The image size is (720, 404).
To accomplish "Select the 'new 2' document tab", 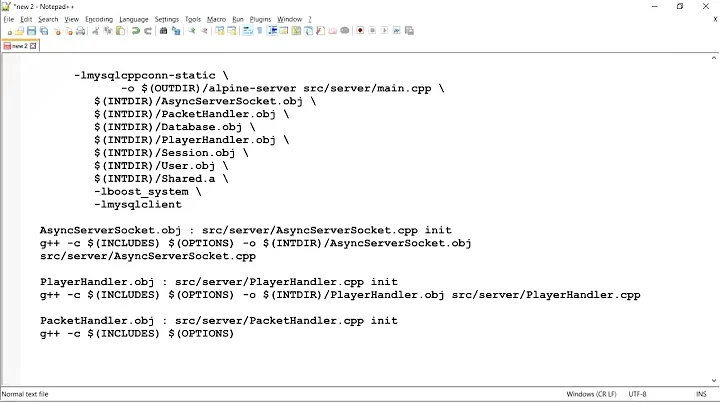I will coord(20,46).
